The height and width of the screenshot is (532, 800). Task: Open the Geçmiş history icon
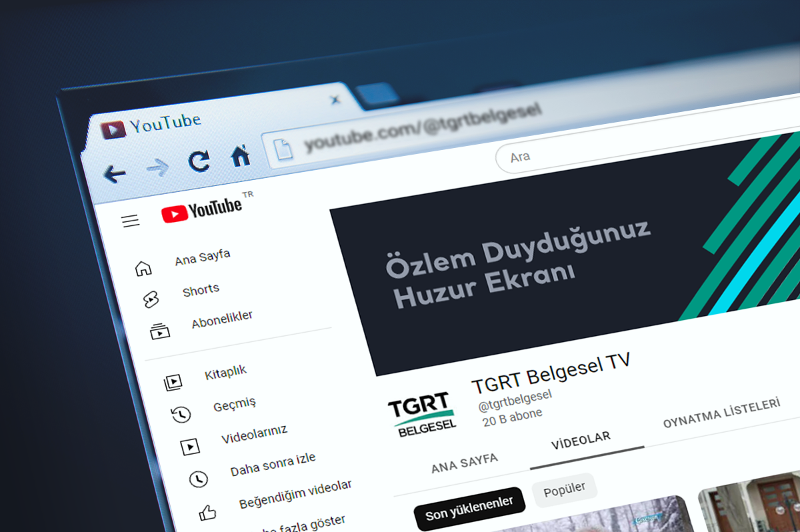pos(181,414)
